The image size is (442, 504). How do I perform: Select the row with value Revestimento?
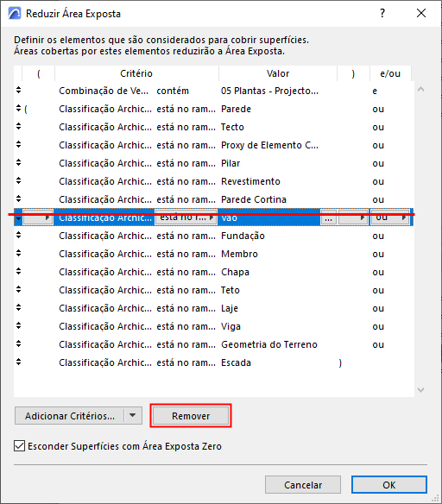(214, 181)
